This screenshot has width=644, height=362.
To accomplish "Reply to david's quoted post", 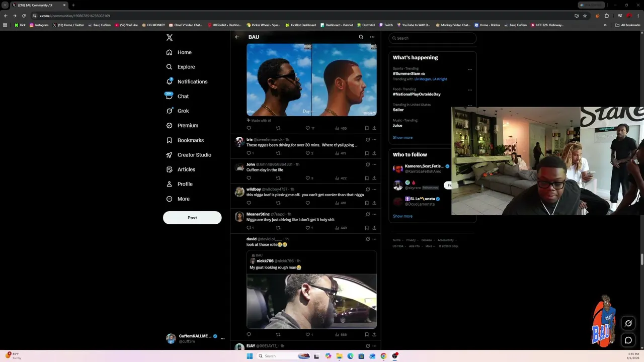I will pos(249,334).
